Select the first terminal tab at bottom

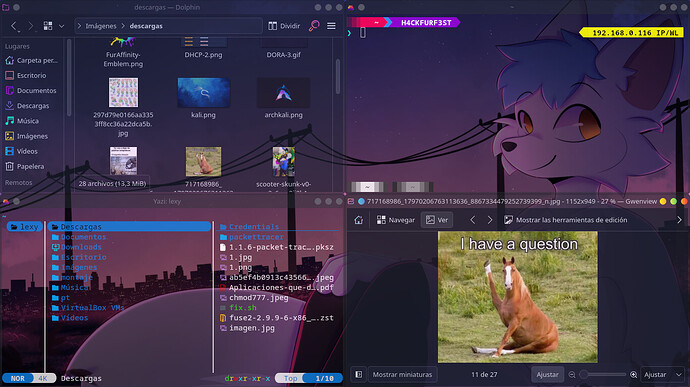(367, 187)
